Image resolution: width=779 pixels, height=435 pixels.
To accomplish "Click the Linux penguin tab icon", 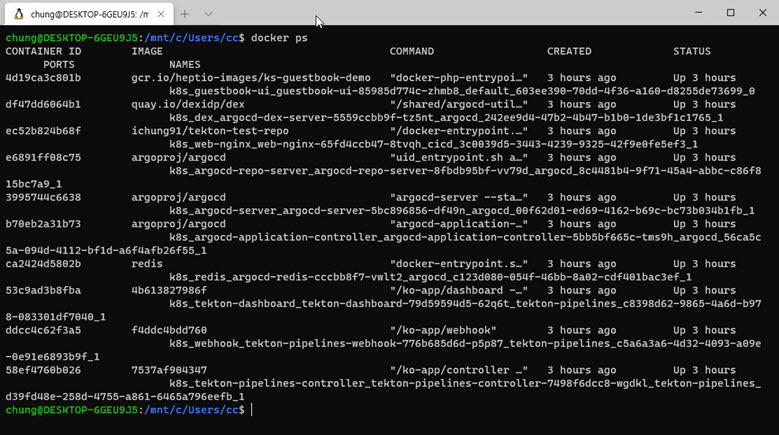I will tap(18, 14).
